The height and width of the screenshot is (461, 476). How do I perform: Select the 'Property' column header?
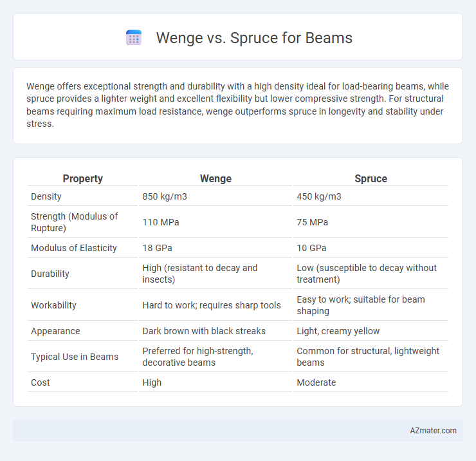coord(82,178)
